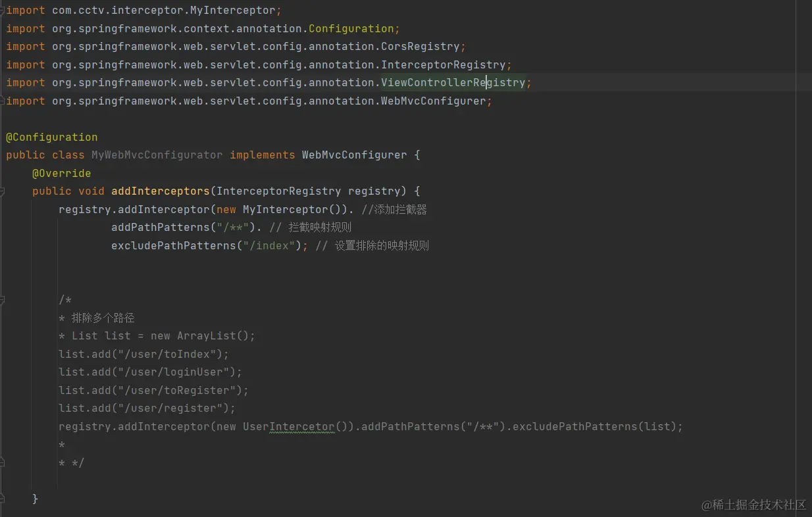Click excludePathPatterns(list) in the commented line
Viewport: 812px width, 517px height.
coord(594,427)
